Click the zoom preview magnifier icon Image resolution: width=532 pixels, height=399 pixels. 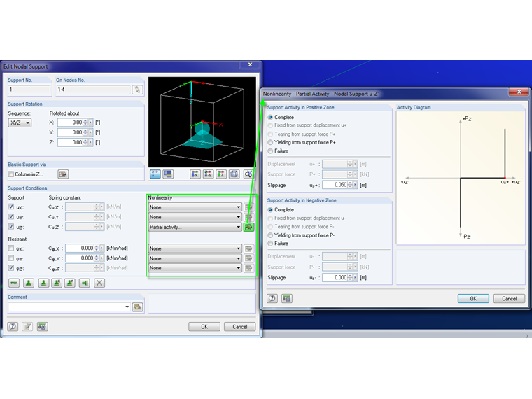248,174
